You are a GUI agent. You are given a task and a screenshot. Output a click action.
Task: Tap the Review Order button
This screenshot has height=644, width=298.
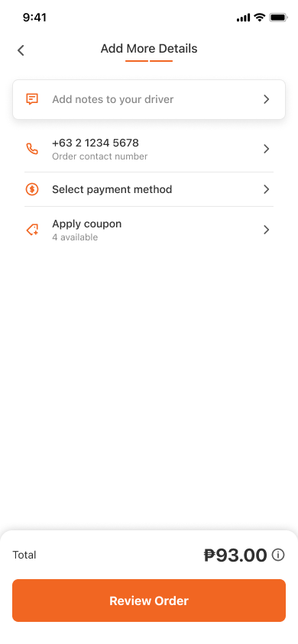point(149,601)
